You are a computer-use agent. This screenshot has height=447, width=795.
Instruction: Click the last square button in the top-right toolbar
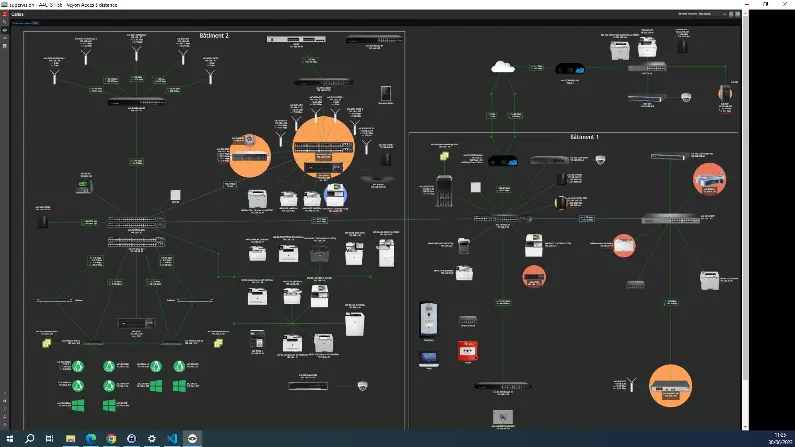(x=738, y=14)
